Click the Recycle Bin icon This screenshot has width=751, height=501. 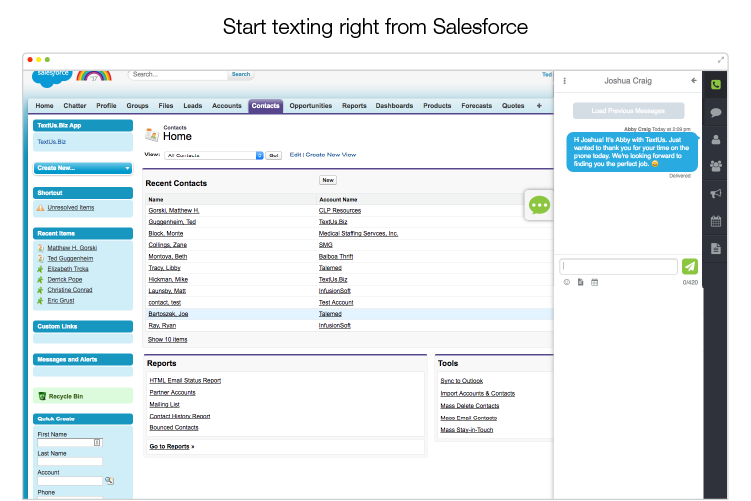42,396
